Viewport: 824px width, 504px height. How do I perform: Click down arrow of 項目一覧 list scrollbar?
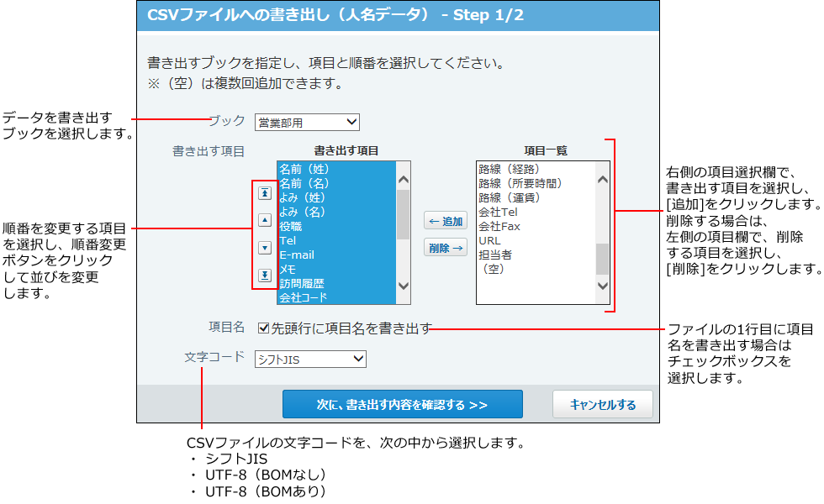[603, 286]
